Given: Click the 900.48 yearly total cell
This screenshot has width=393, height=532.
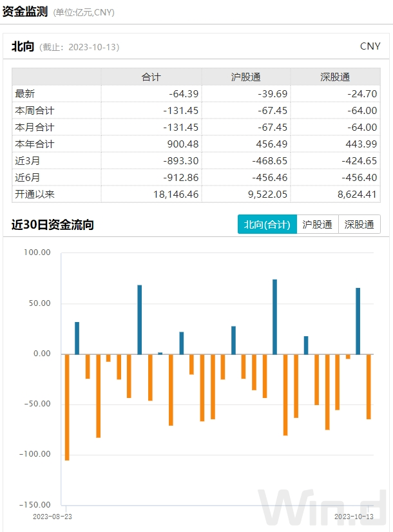Looking at the screenshot, I should (180, 144).
